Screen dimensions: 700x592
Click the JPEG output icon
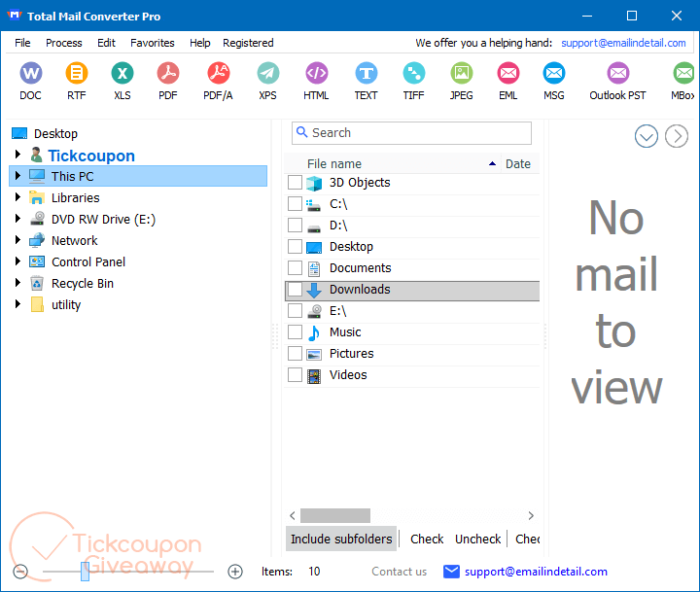point(461,73)
